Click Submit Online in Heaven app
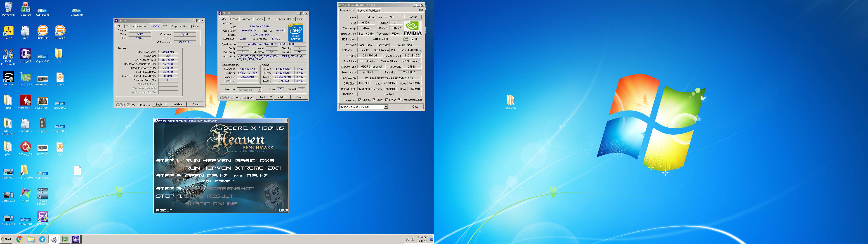 (x=211, y=204)
